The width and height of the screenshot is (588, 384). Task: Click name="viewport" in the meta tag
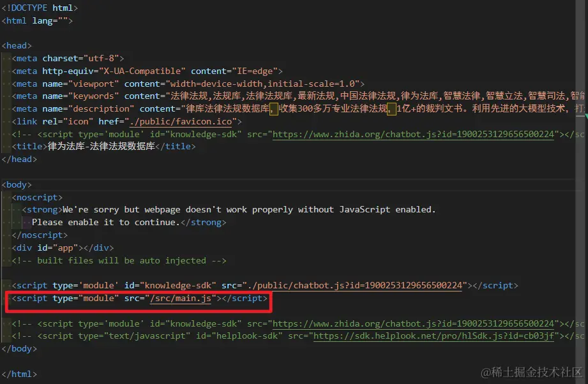point(80,84)
